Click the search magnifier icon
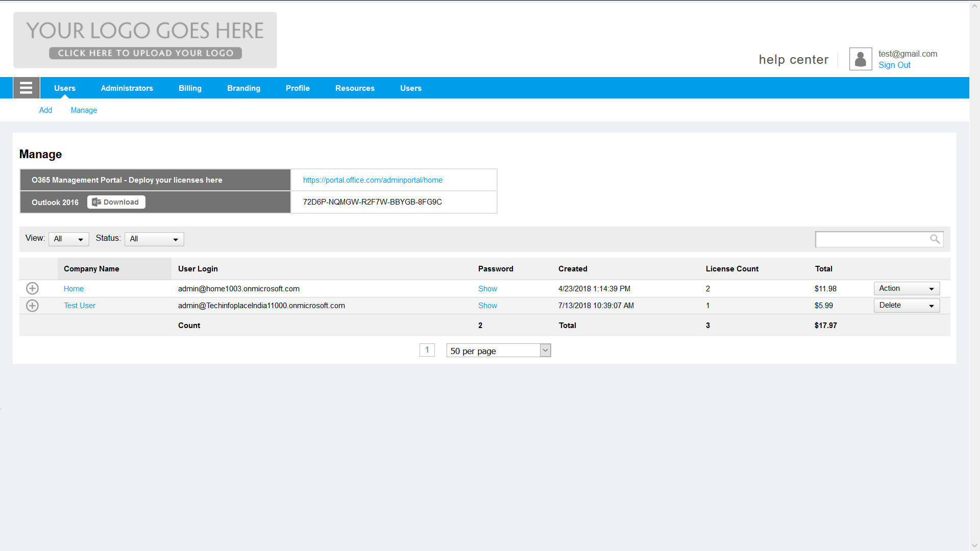The height and width of the screenshot is (551, 980). point(934,239)
